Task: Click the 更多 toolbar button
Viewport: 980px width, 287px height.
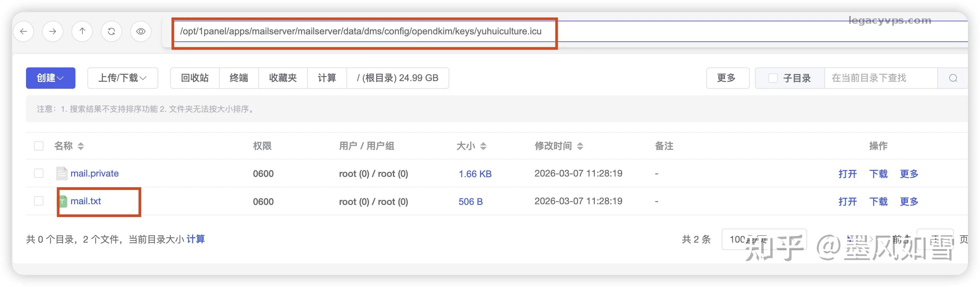Action: [728, 78]
